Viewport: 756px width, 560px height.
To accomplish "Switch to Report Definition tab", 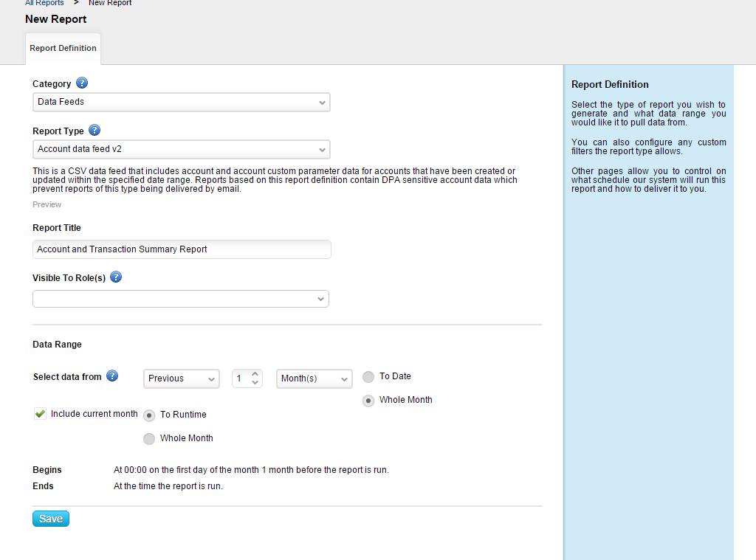I will click(63, 48).
